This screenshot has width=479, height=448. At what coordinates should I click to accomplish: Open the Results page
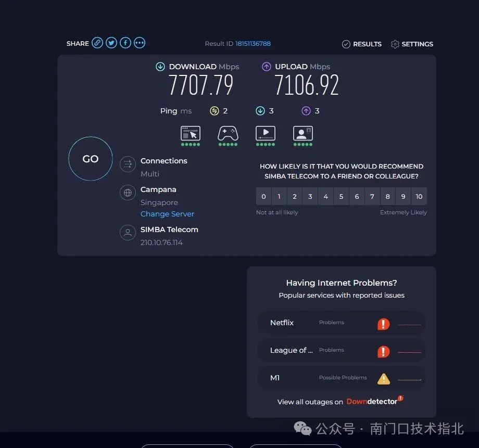tap(361, 44)
